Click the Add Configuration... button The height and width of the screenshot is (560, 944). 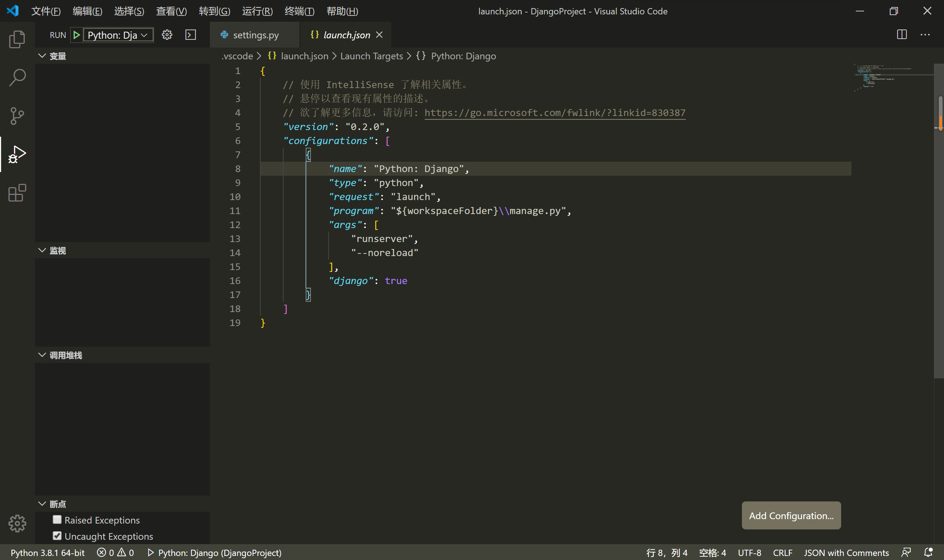[791, 515]
